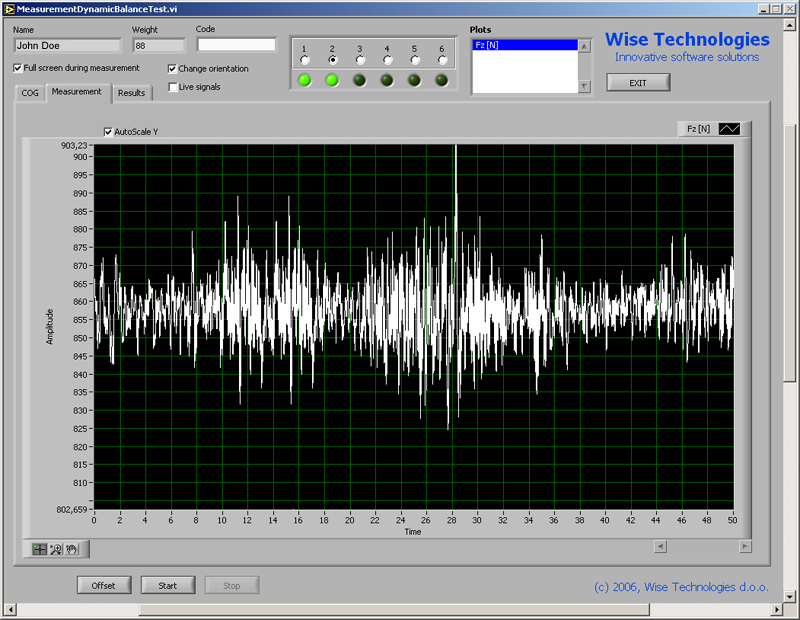Switch to the Results tab
This screenshot has width=800, height=620.
click(132, 93)
